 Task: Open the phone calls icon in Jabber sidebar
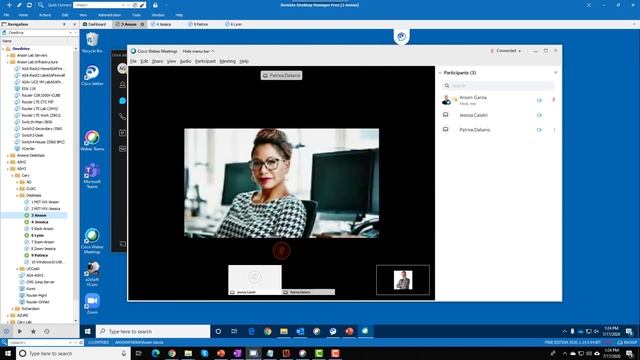(x=122, y=117)
